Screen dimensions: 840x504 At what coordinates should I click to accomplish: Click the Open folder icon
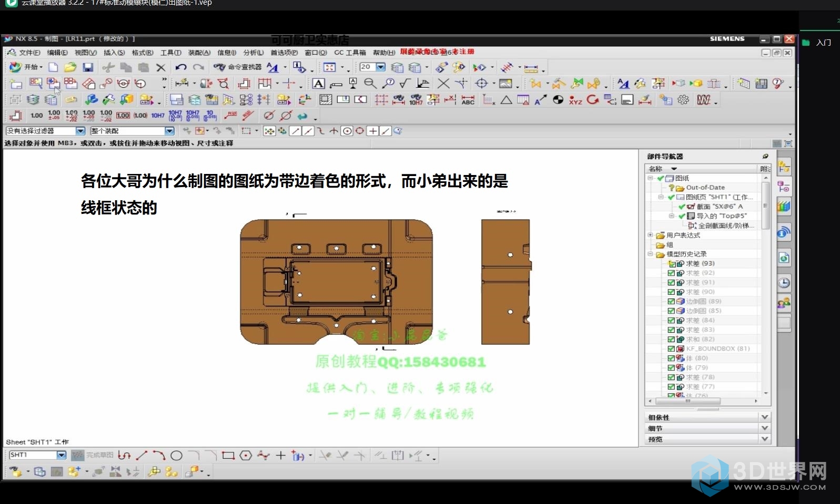(70, 67)
